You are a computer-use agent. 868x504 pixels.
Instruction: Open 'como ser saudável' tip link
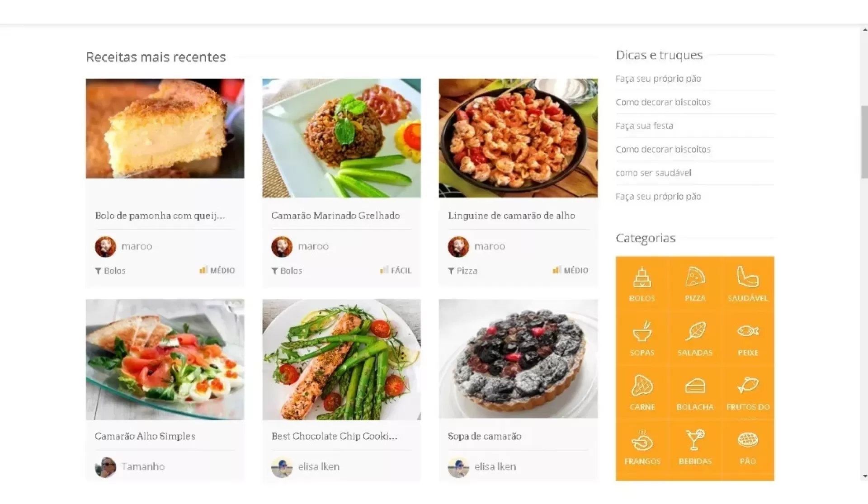pyautogui.click(x=653, y=173)
